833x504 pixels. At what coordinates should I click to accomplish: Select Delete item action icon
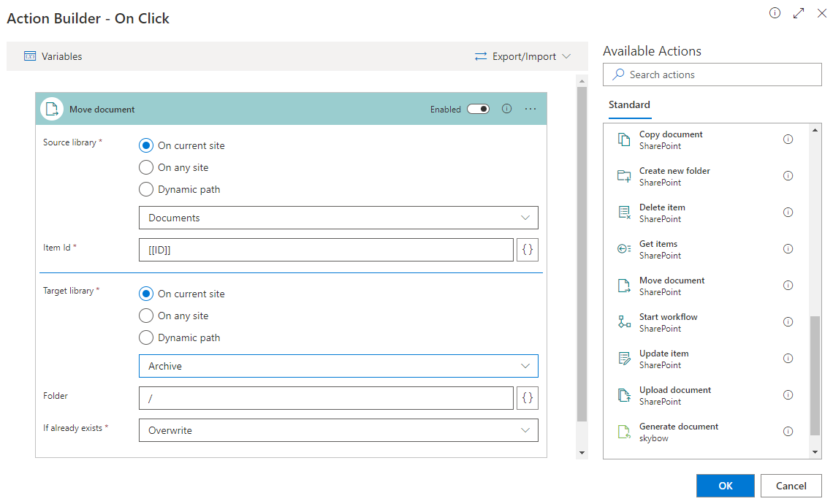tap(624, 213)
